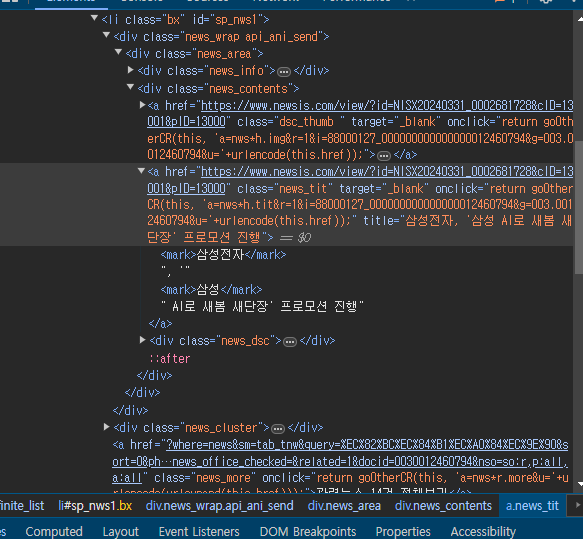Open the Event Listeners tab

point(199,532)
